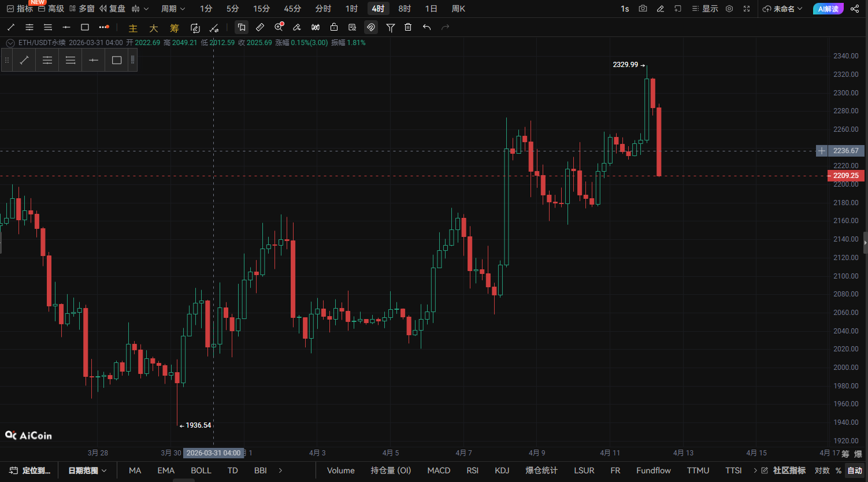Open the 社区指标 community indicators
The height and width of the screenshot is (482, 868).
click(x=784, y=470)
